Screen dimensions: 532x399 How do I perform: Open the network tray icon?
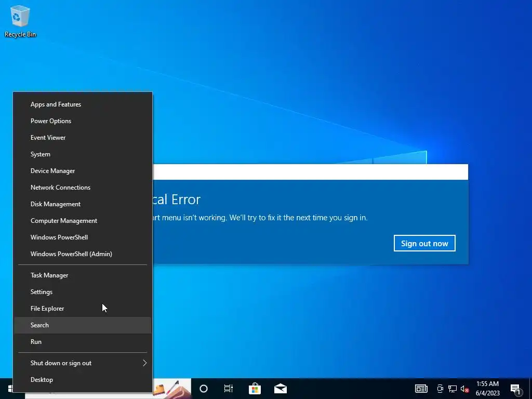click(453, 389)
